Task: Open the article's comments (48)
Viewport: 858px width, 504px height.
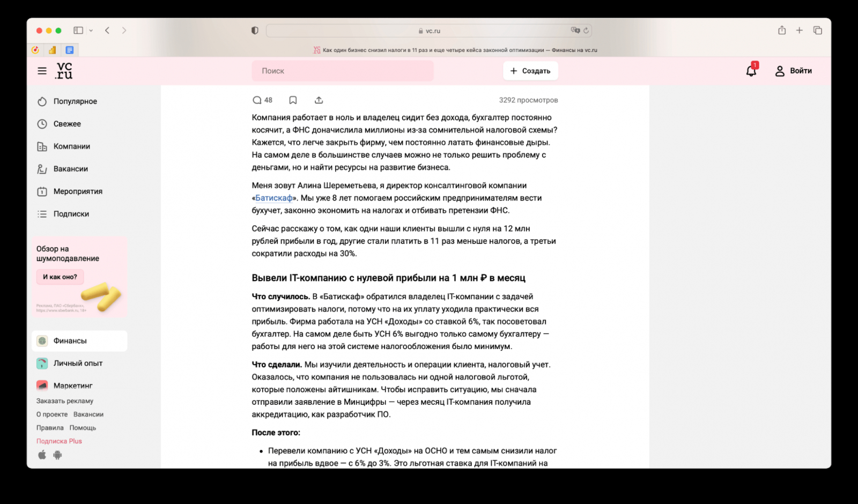Action: tap(262, 100)
